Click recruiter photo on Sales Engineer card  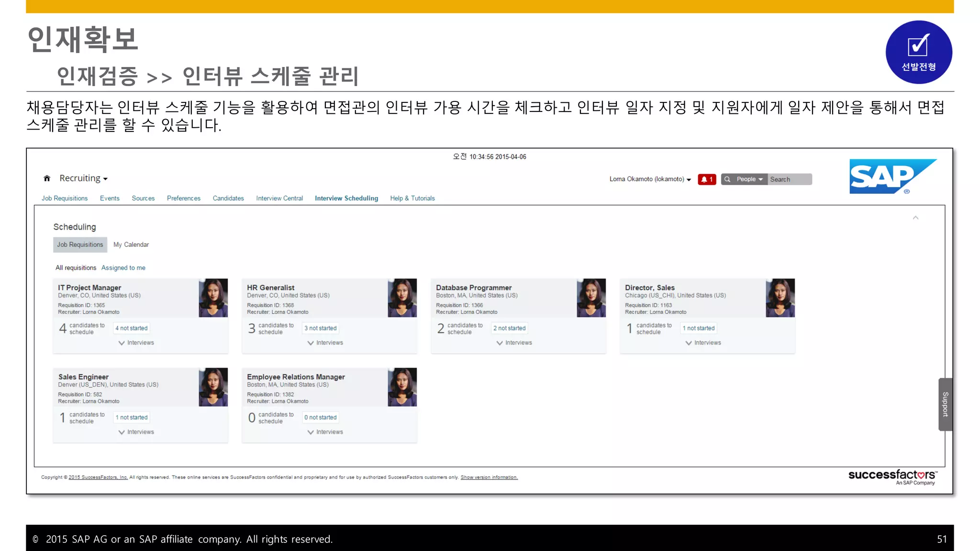tap(213, 387)
